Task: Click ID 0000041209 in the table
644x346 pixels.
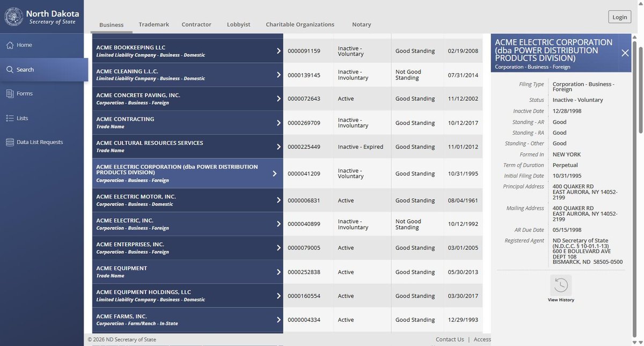Action: tap(304, 174)
